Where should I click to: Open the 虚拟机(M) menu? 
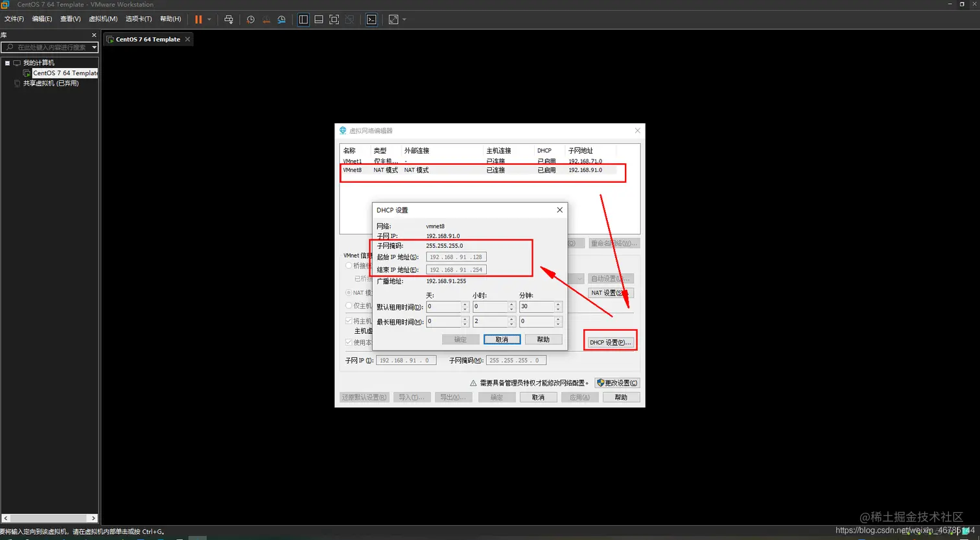tap(103, 19)
